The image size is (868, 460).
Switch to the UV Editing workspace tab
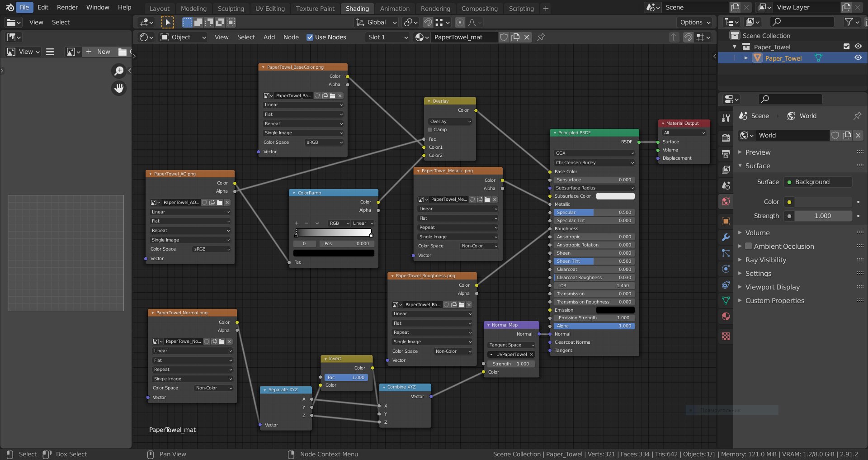click(x=270, y=8)
